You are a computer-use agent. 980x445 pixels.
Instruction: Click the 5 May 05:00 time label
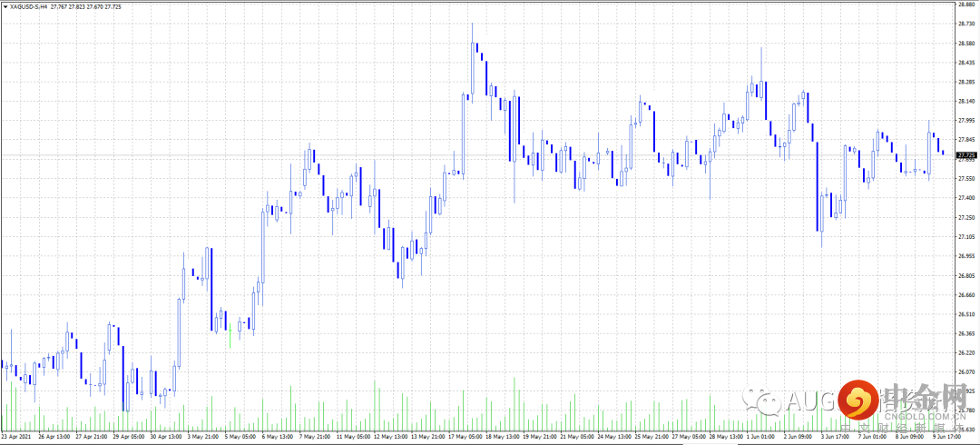coord(240,435)
